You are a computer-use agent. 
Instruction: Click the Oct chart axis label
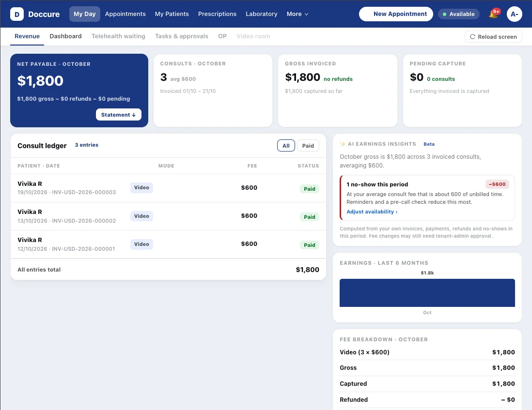click(427, 312)
